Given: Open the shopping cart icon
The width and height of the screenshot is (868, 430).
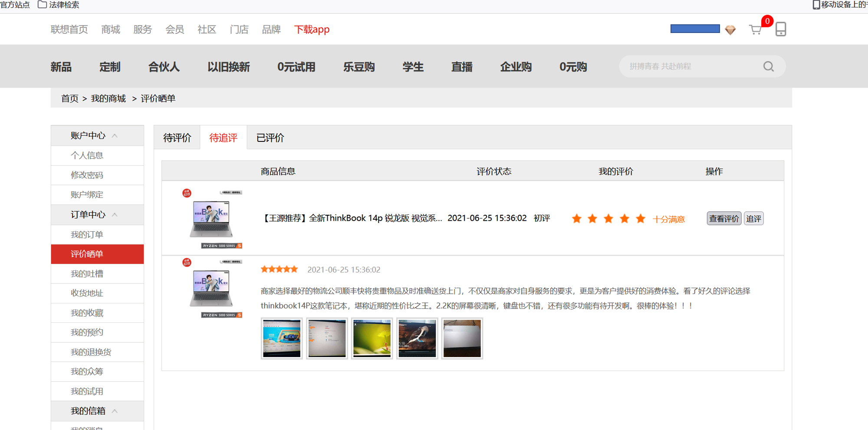Looking at the screenshot, I should [x=756, y=30].
